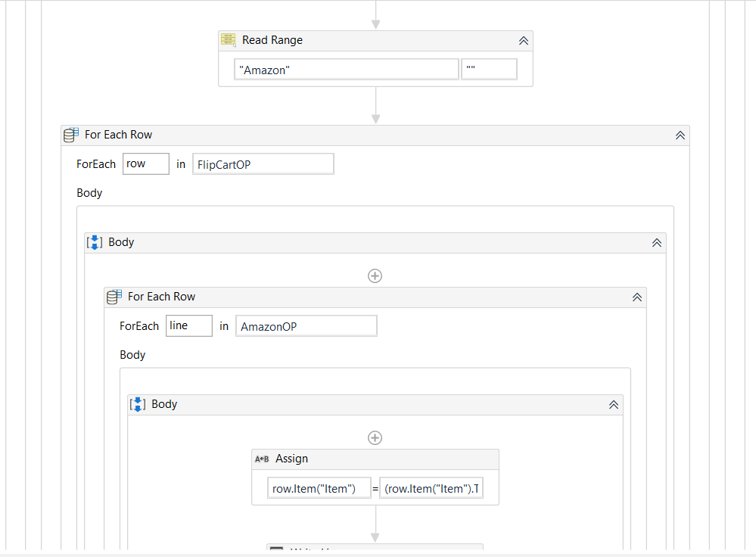Click the AmazonOP datatable field
The image size is (756, 557).
point(306,326)
